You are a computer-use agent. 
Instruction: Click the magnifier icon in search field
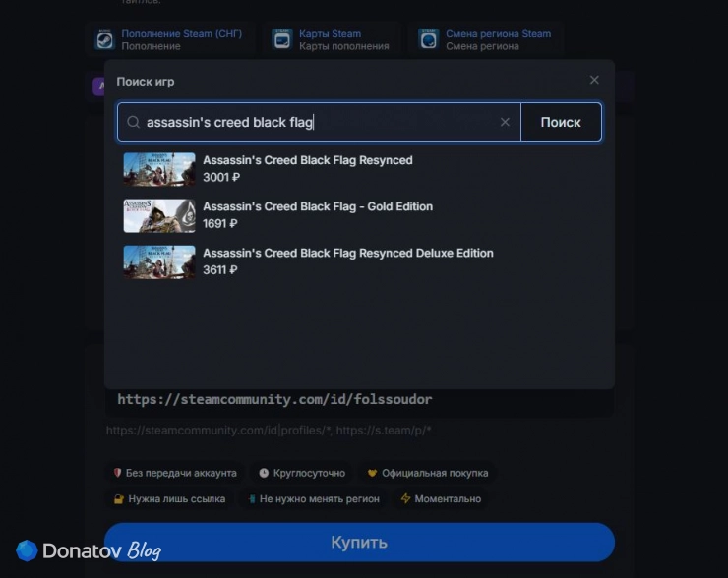[x=133, y=122]
